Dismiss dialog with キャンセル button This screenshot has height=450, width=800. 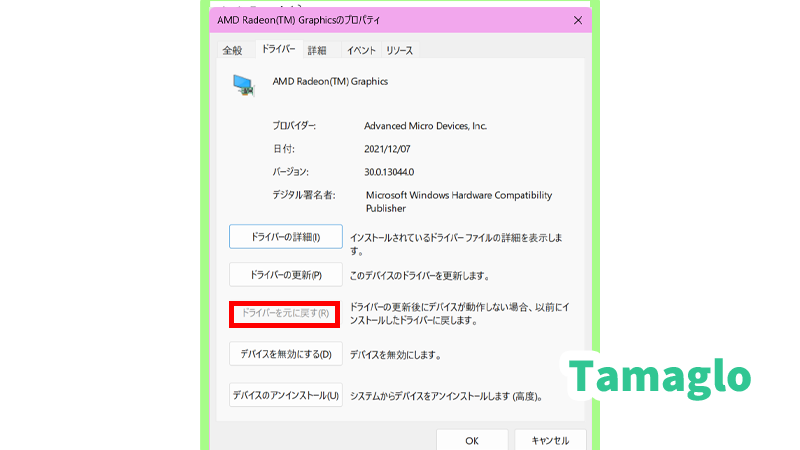(x=550, y=440)
